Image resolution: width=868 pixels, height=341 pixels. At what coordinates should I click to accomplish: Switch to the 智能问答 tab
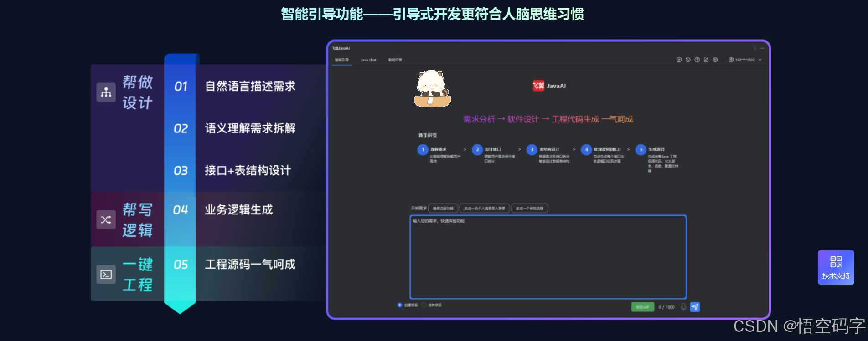point(395,60)
